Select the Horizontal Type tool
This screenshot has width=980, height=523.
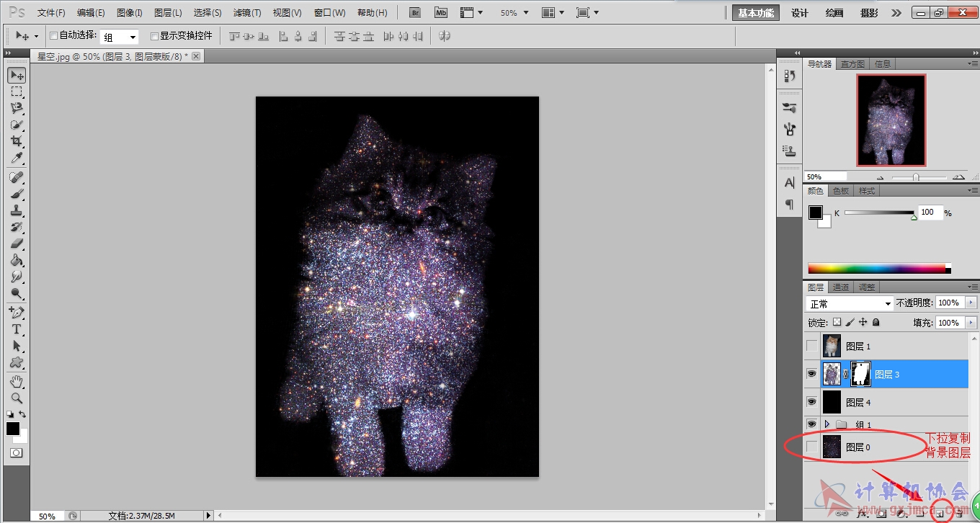pyautogui.click(x=17, y=328)
